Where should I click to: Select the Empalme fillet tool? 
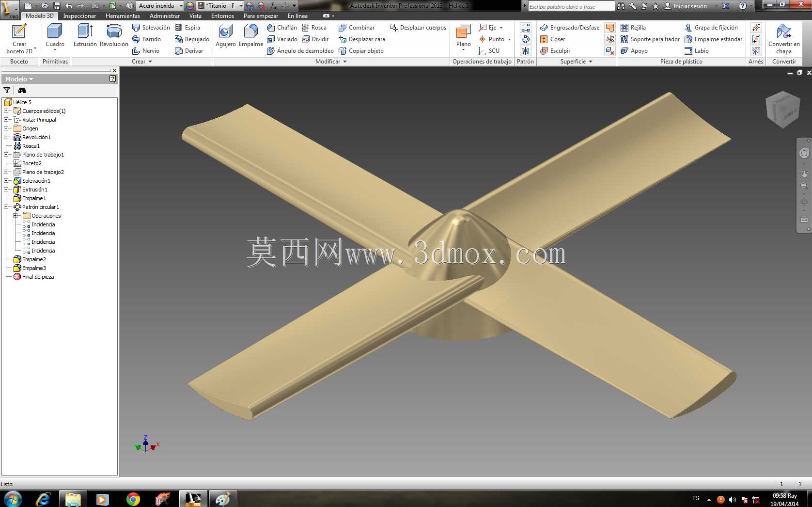click(x=251, y=36)
